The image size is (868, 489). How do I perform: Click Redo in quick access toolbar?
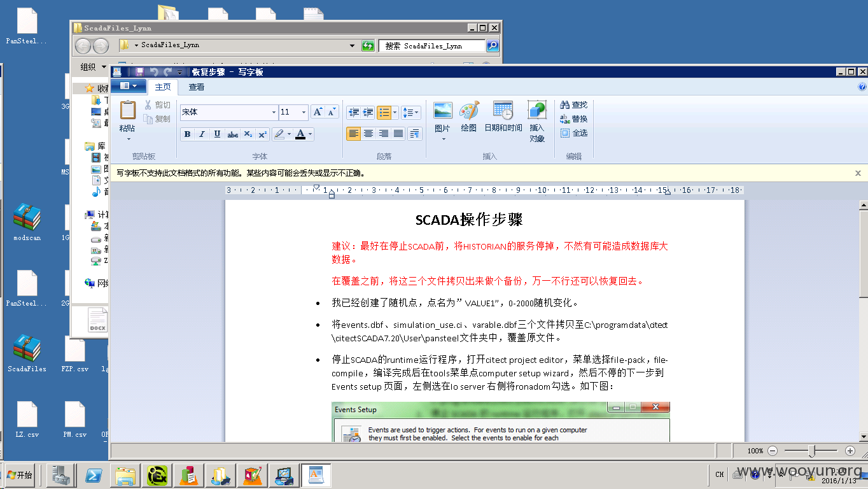(168, 72)
